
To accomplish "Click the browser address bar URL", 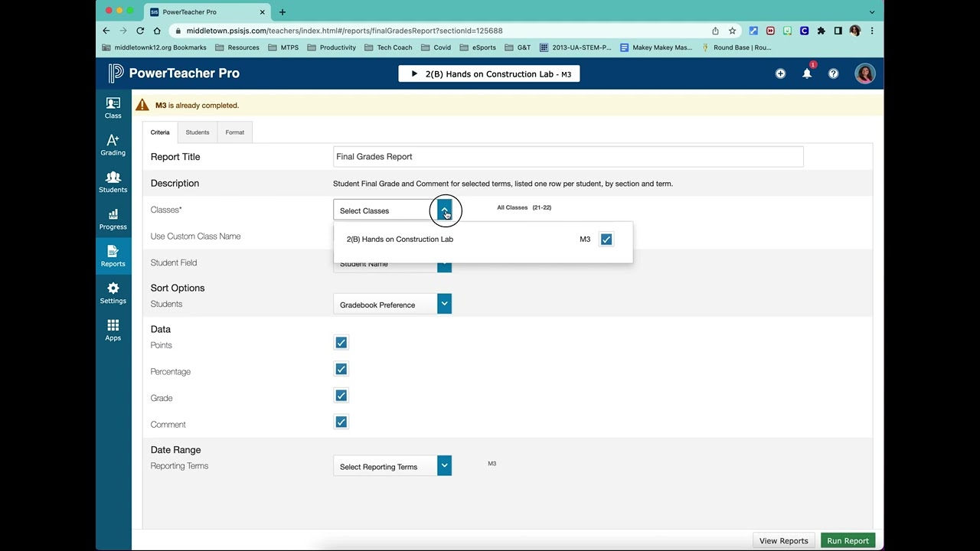I will pos(345,31).
